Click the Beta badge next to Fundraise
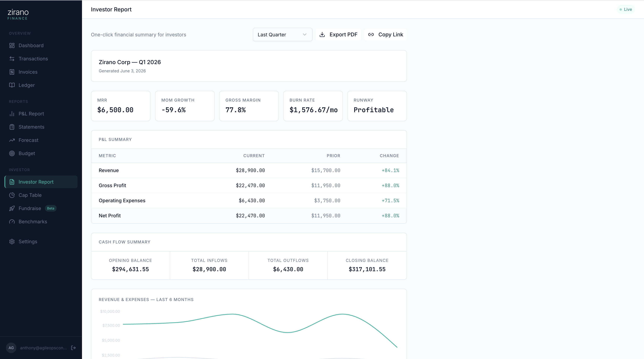This screenshot has height=359, width=644. [51, 209]
